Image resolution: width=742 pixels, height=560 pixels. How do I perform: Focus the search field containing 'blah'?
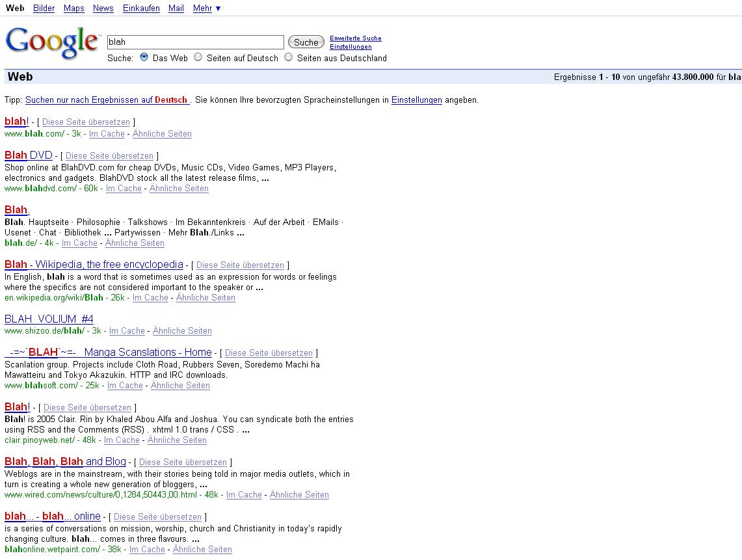(x=196, y=42)
